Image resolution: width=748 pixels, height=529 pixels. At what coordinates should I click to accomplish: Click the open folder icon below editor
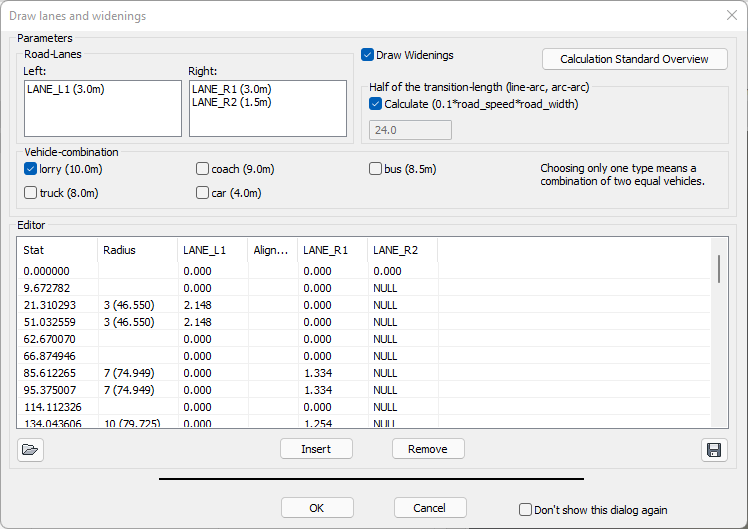tap(30, 450)
